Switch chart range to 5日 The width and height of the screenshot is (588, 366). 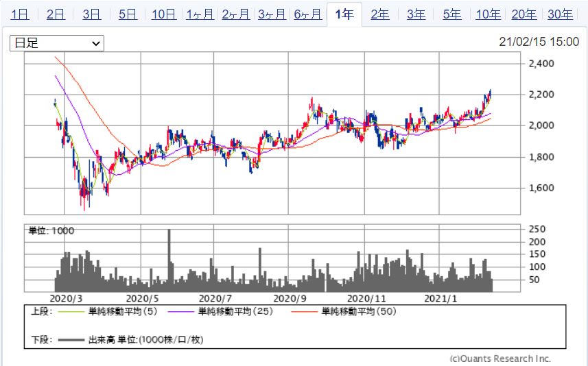click(x=128, y=14)
